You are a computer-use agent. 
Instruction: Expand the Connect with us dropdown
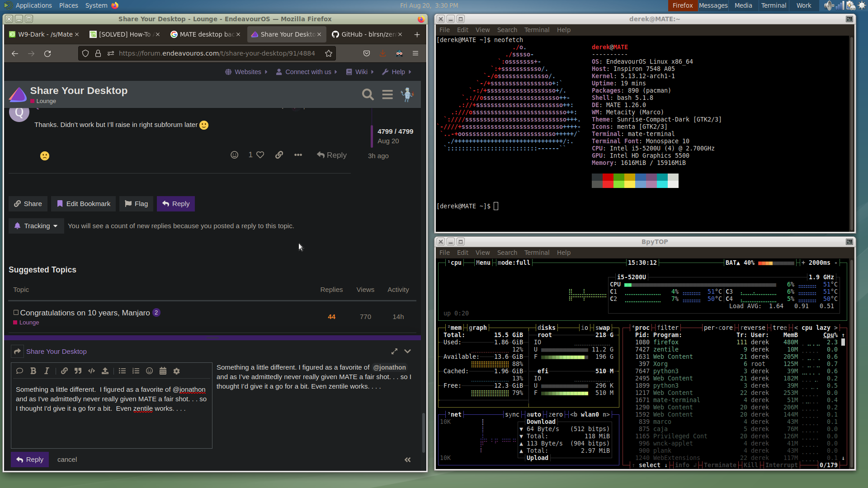307,72
